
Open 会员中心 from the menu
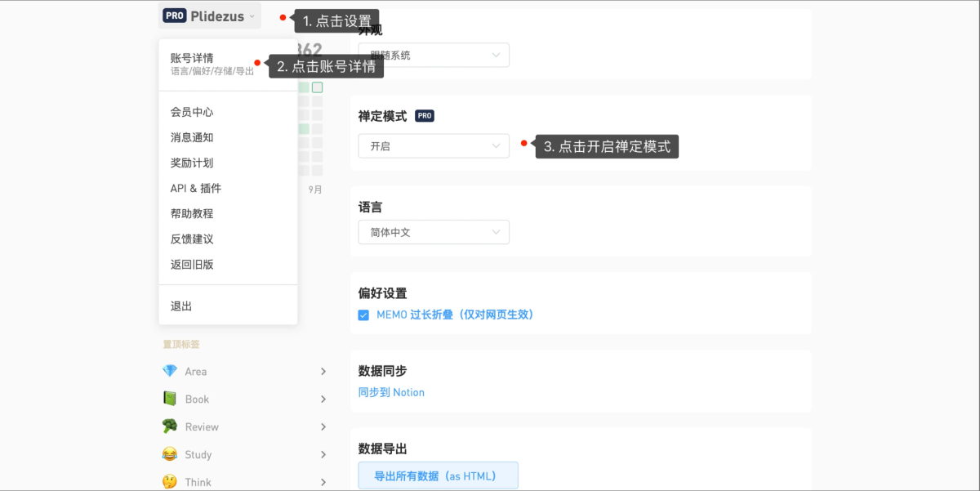pos(192,112)
